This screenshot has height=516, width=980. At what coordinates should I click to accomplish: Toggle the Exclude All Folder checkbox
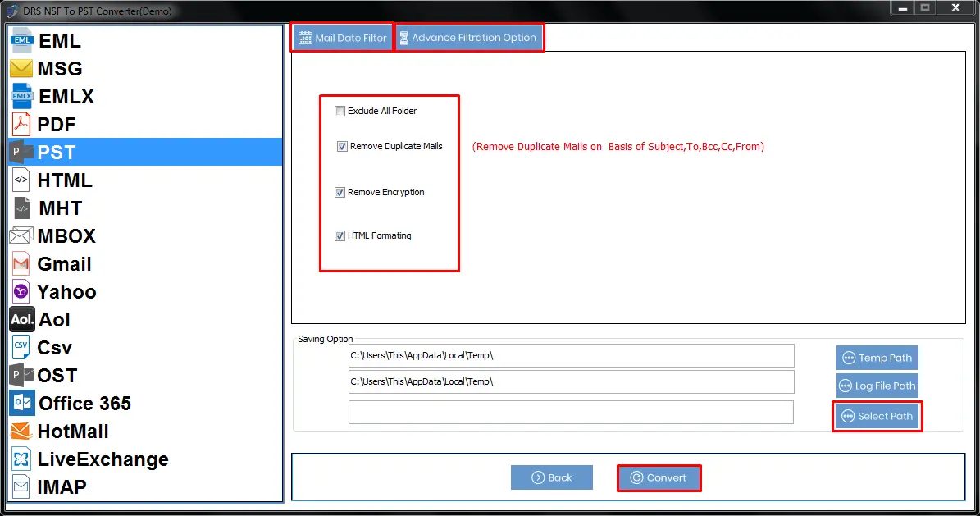pos(340,112)
